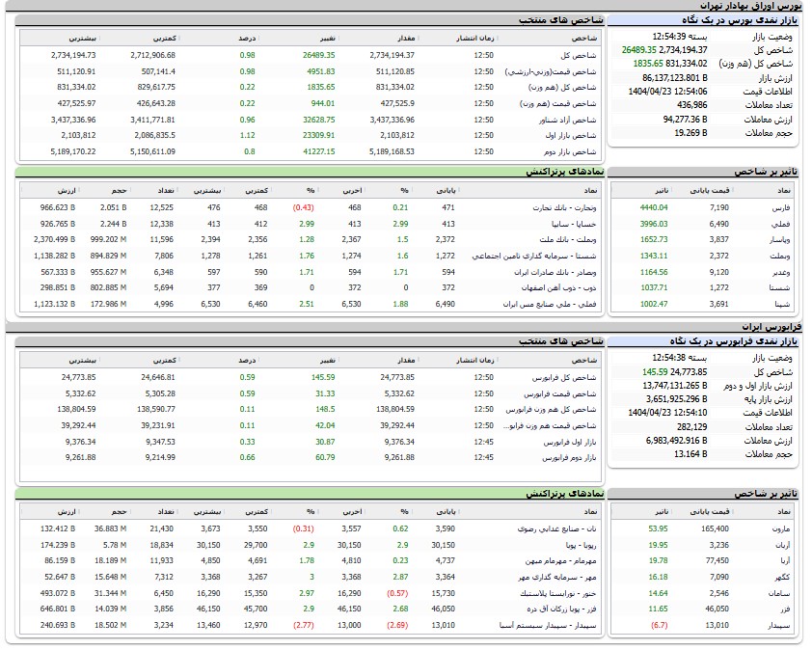The height and width of the screenshot is (650, 812).
Task: Click the "شاخص قیمت فرابورس" index name
Action: pos(560,394)
